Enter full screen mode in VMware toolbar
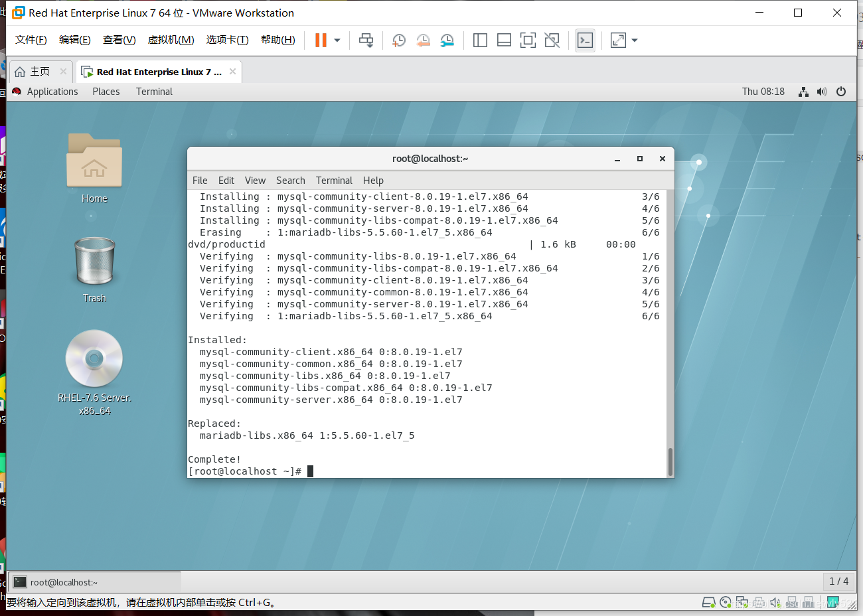 528,40
